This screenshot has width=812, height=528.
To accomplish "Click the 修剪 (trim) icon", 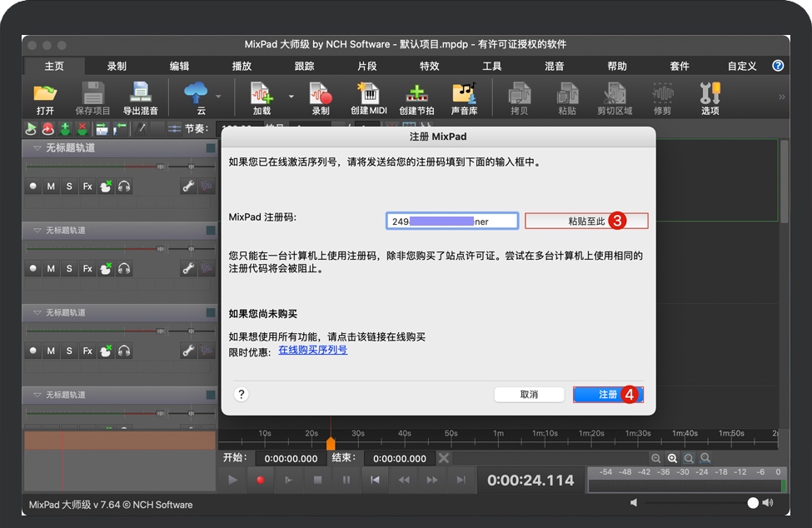I will click(x=662, y=97).
